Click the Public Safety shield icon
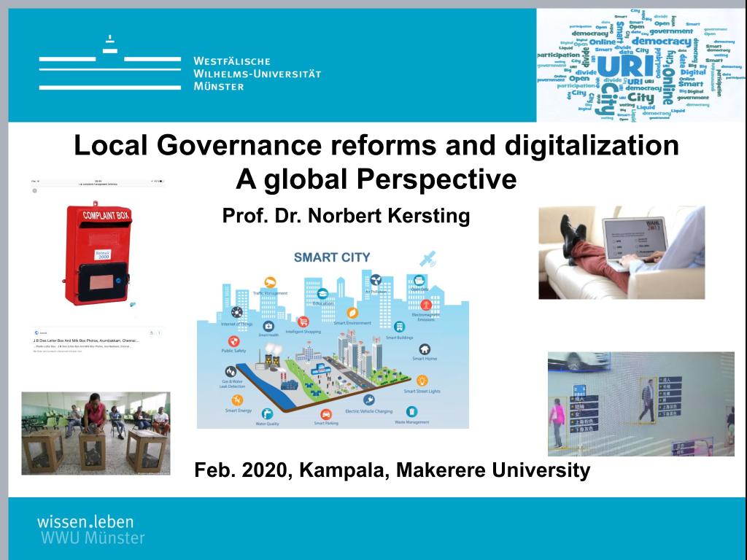 pos(233,341)
